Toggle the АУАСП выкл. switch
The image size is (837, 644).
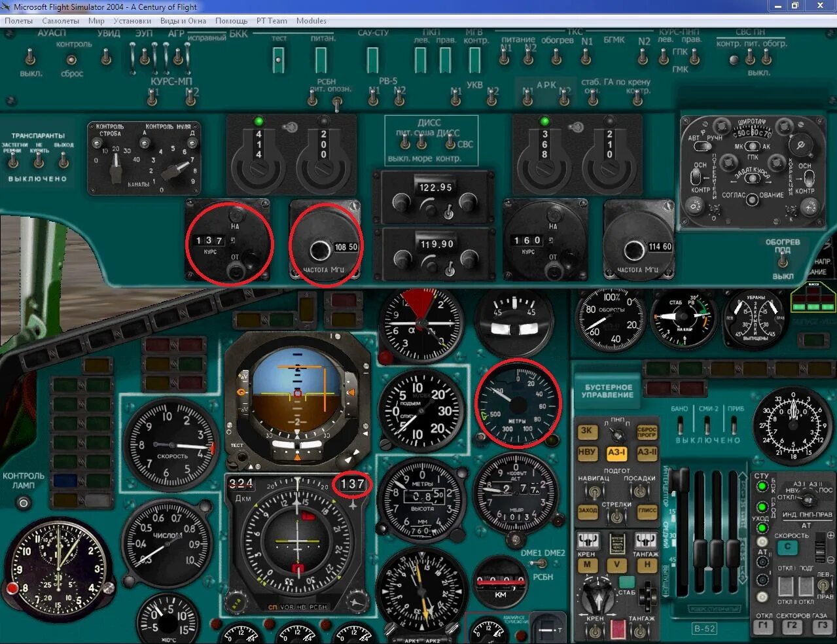(x=30, y=58)
